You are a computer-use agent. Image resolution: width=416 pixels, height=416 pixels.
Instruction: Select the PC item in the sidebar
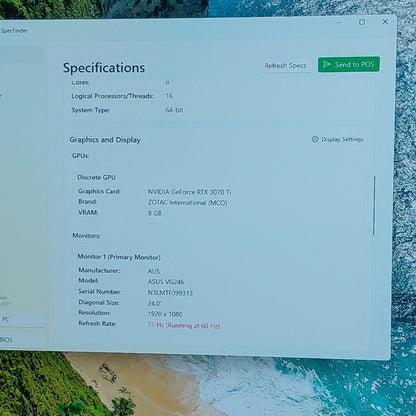22,319
